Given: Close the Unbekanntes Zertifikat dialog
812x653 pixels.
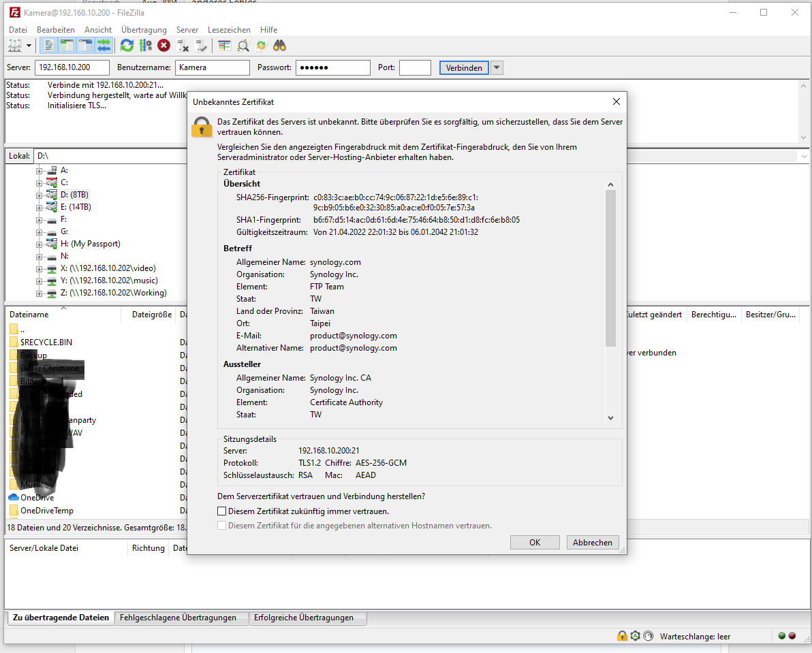Looking at the screenshot, I should click(616, 101).
